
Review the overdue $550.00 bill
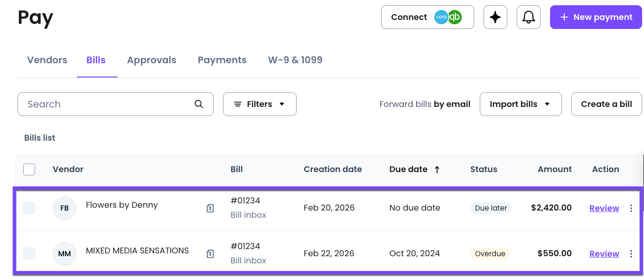(x=604, y=253)
